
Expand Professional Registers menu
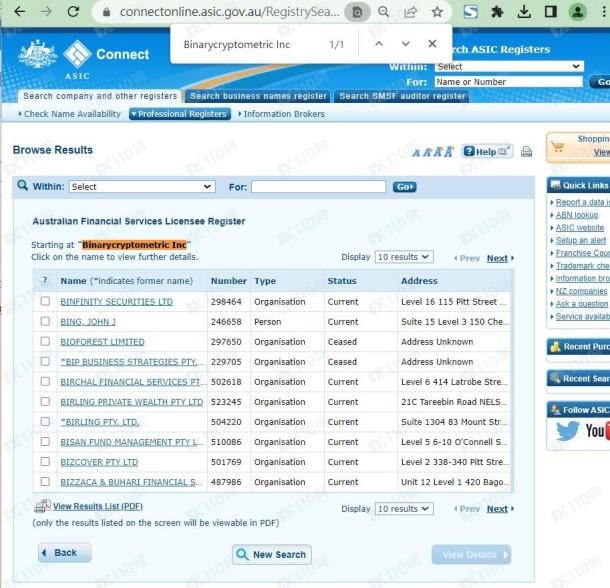[x=180, y=114]
